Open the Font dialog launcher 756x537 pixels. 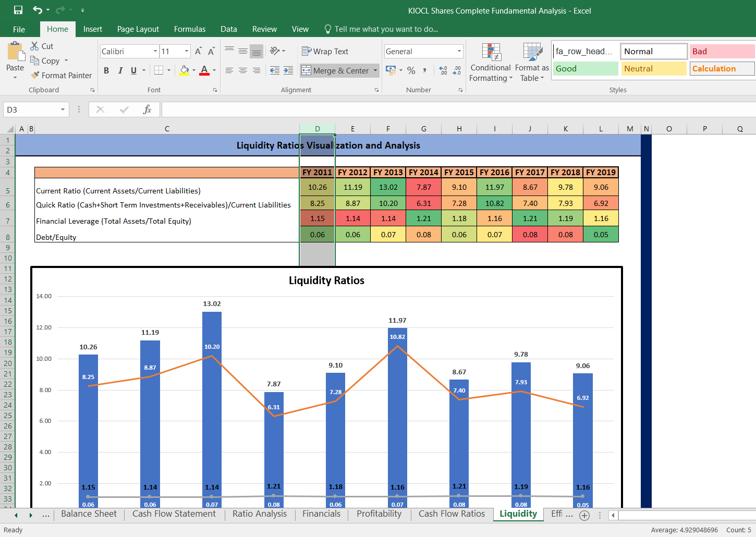215,90
